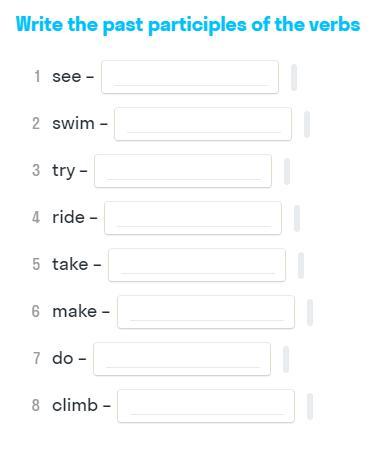This screenshot has height=450, width=370.
Task: Click the word 'climb' in question 8
Action: pos(75,405)
